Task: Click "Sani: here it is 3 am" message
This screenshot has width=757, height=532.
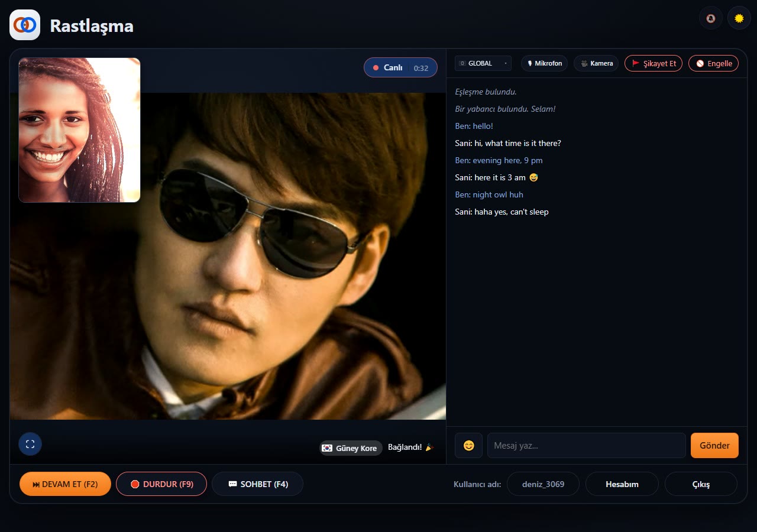Action: pos(496,177)
